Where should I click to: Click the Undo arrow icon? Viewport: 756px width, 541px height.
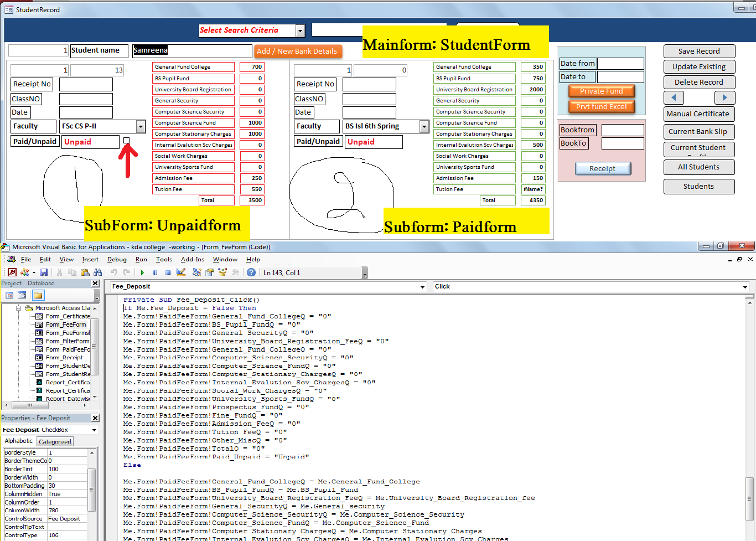(x=114, y=272)
